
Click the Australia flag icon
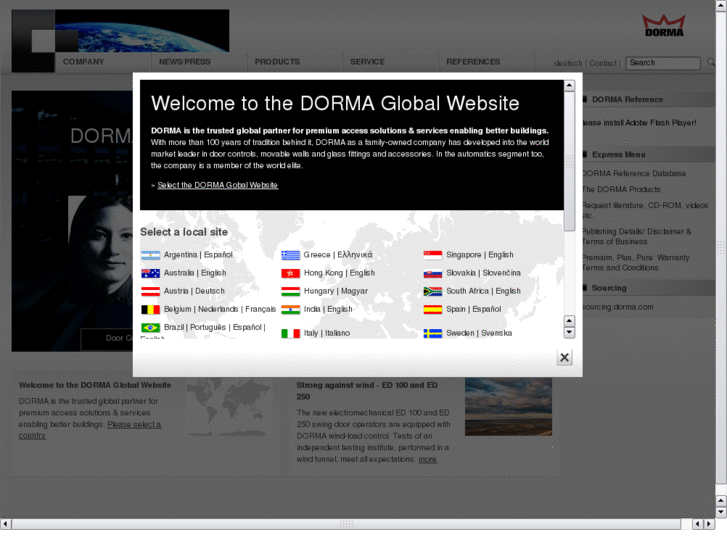pos(150,273)
